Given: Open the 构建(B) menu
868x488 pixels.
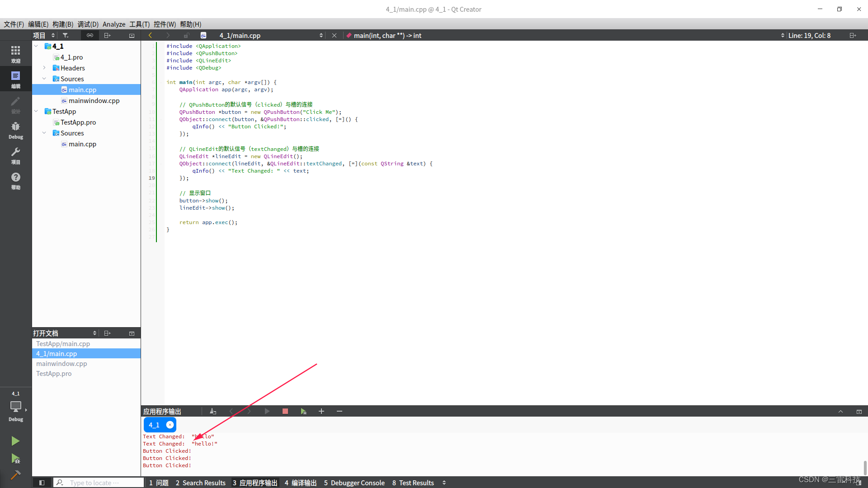Looking at the screenshot, I should pyautogui.click(x=62, y=24).
